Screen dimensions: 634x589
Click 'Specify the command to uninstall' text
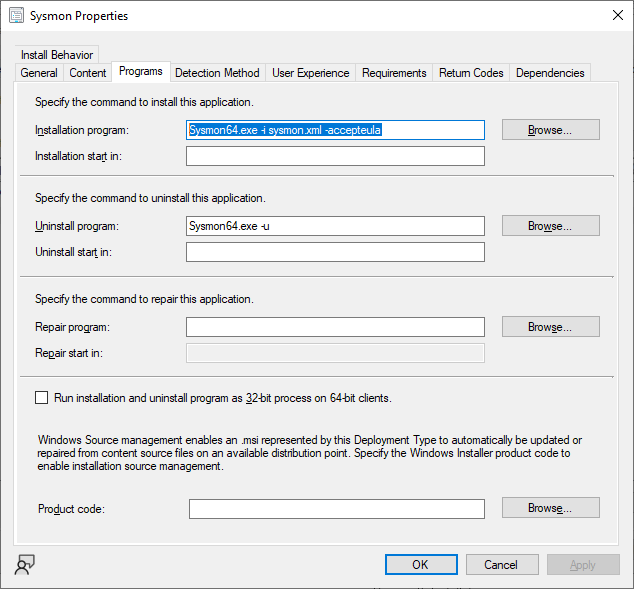pos(150,198)
